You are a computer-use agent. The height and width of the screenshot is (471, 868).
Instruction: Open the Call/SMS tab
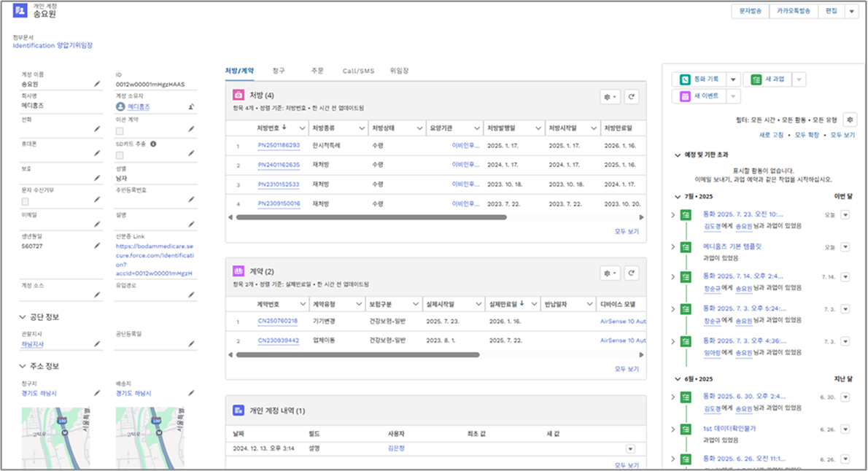(x=357, y=71)
